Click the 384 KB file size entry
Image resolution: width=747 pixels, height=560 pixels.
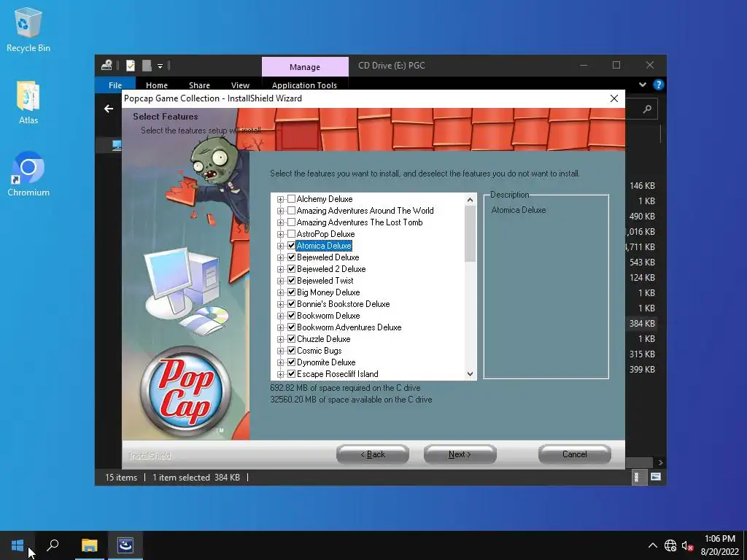click(x=642, y=323)
